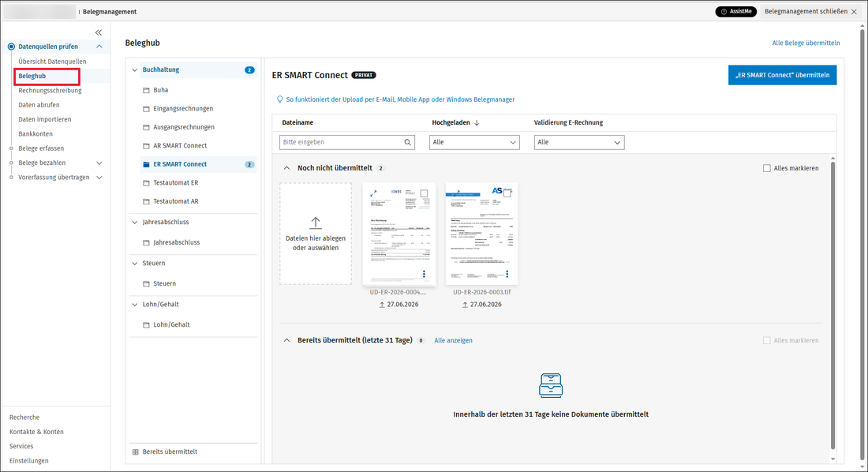This screenshot has width=868, height=472.
Task: Open Übersicht Datenquellen in sidebar
Action: click(53, 62)
